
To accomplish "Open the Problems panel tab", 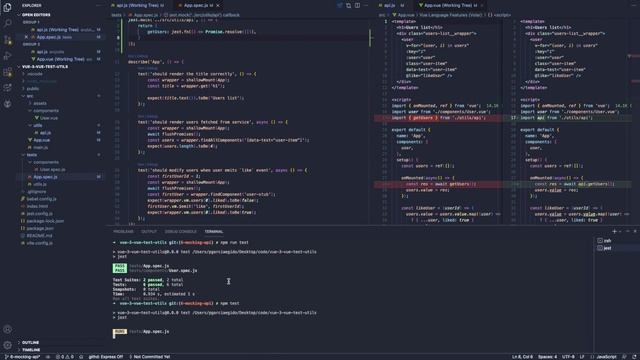I will pyautogui.click(x=123, y=231).
